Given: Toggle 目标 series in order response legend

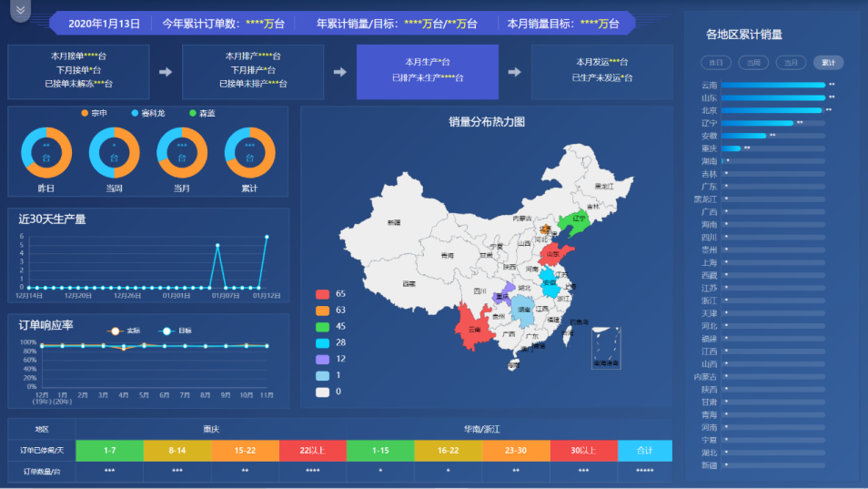Looking at the screenshot, I should pyautogui.click(x=177, y=331).
